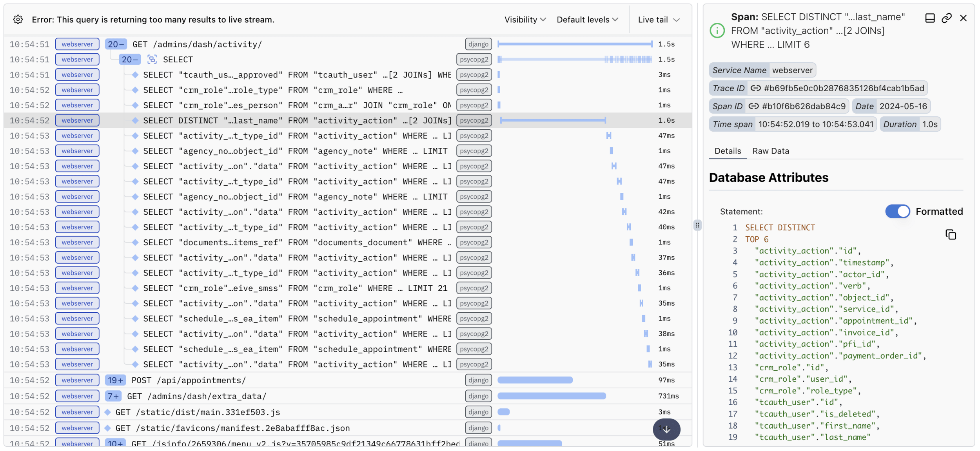The image size is (980, 451).
Task: Click webserver tag on POST appointments row
Action: [77, 380]
